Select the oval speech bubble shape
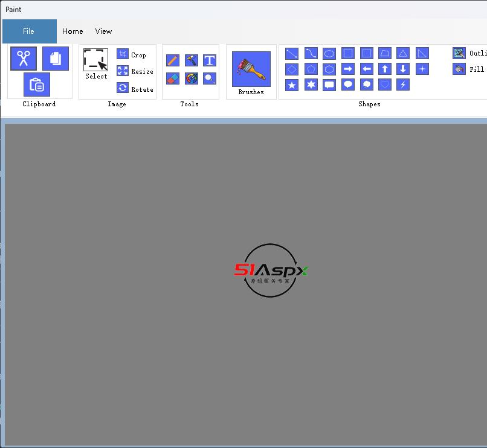Image resolution: width=487 pixels, height=448 pixels. 348,85
